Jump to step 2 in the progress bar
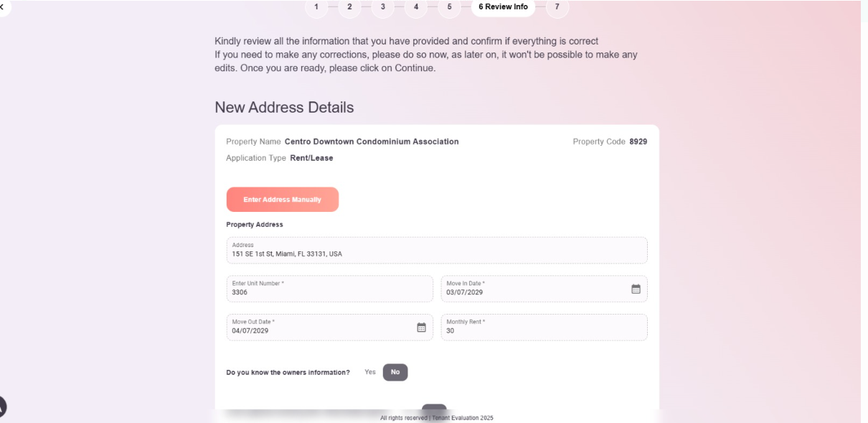This screenshot has height=423, width=868. pos(349,7)
